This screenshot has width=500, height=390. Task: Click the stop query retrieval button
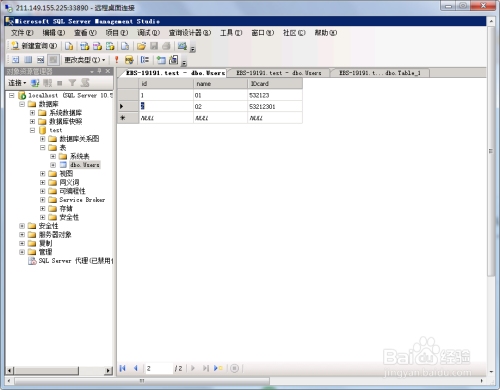click(x=234, y=368)
